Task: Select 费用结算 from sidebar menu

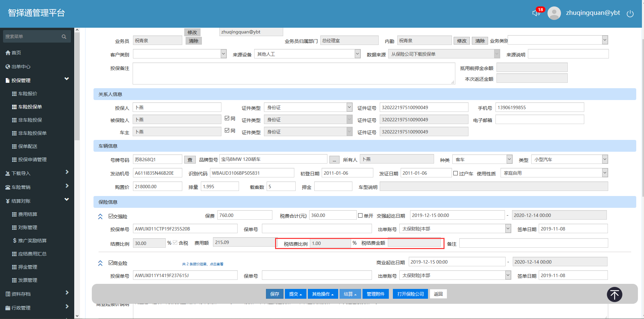Action: tap(28, 214)
